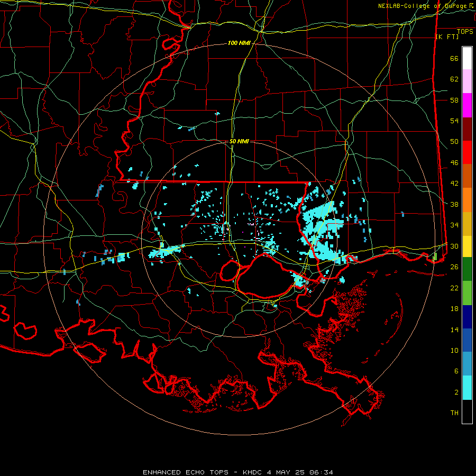Viewport: 476px width, 476px height.
Task: Pick the bright orange legend swatch
Action: (x=467, y=200)
